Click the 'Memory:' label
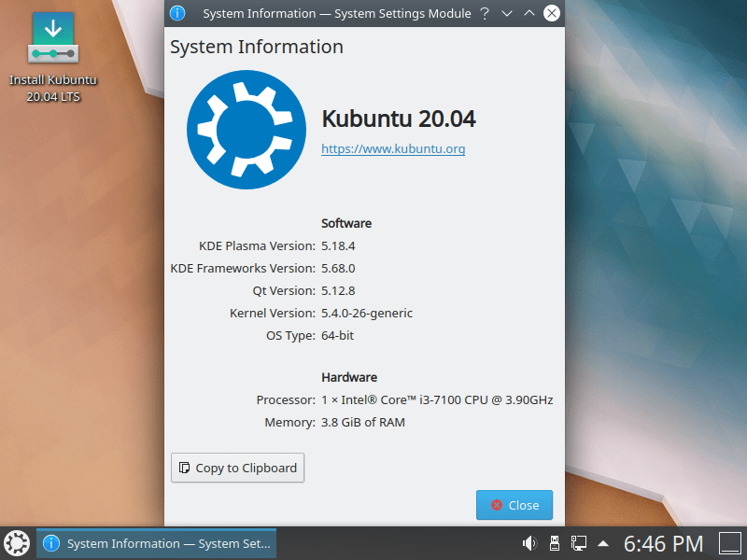Image resolution: width=747 pixels, height=560 pixels. click(290, 423)
